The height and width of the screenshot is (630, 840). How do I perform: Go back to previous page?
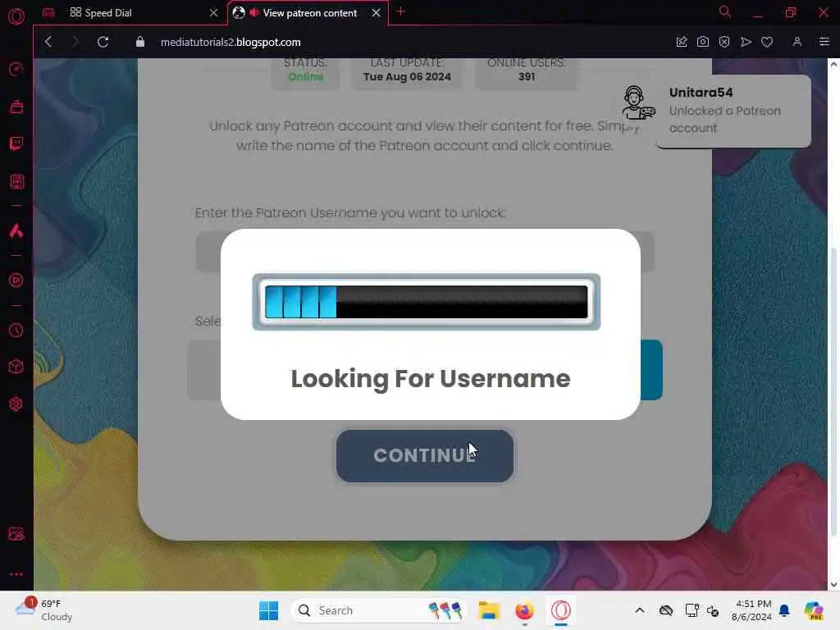tap(48, 42)
